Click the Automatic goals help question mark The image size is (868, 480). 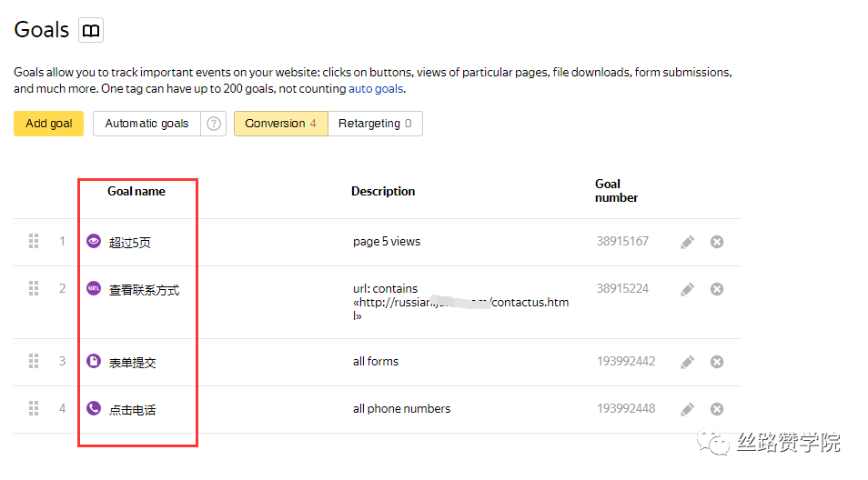coord(214,124)
